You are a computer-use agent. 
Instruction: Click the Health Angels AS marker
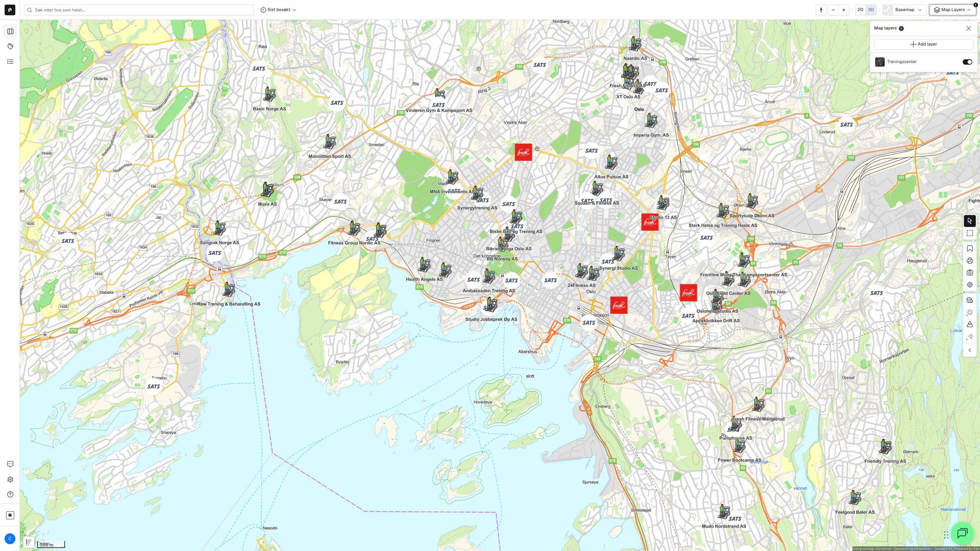[x=424, y=265]
